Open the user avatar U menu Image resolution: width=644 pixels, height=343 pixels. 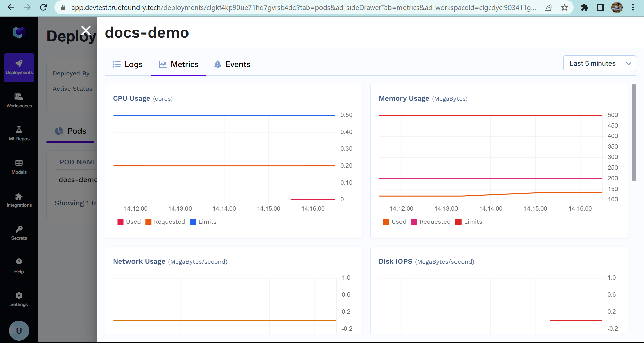click(19, 331)
